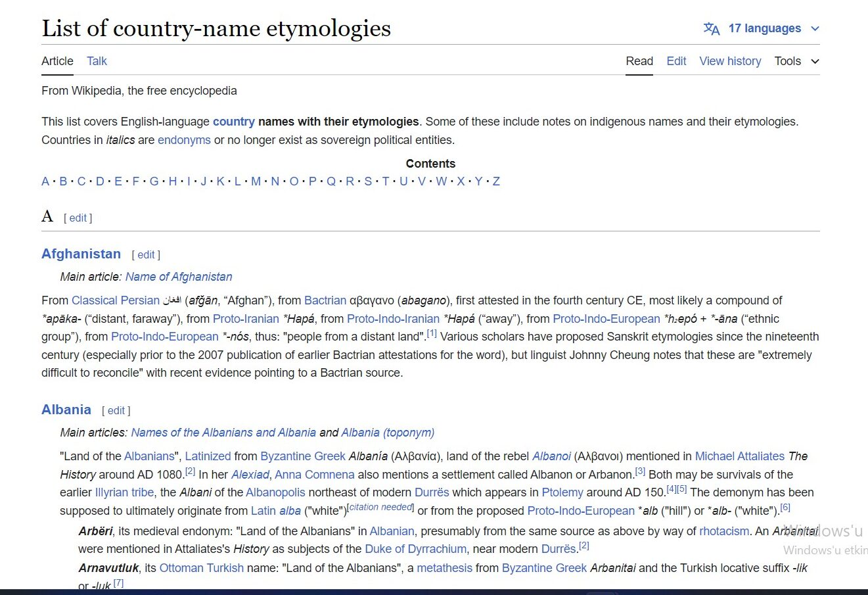Edit section A via its edit link

(x=78, y=218)
